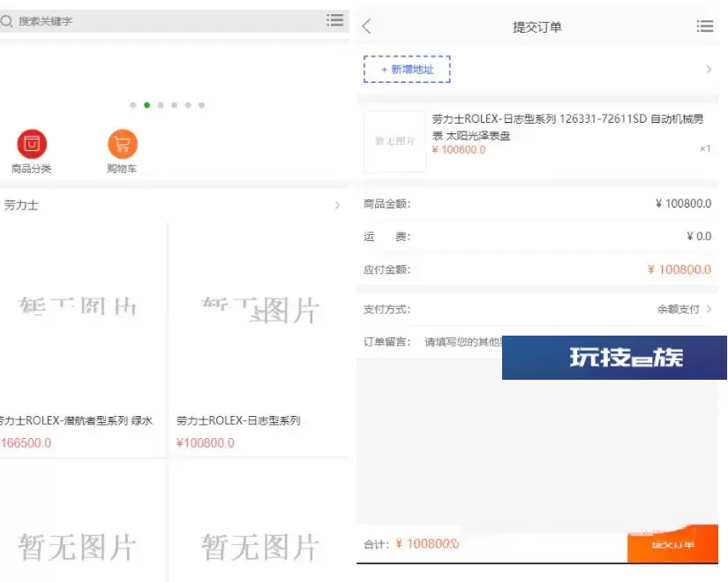Screen dimensions: 728x582
Task: Open the 劳力士ROLEX-日志型系列 product listing
Action: (239, 421)
